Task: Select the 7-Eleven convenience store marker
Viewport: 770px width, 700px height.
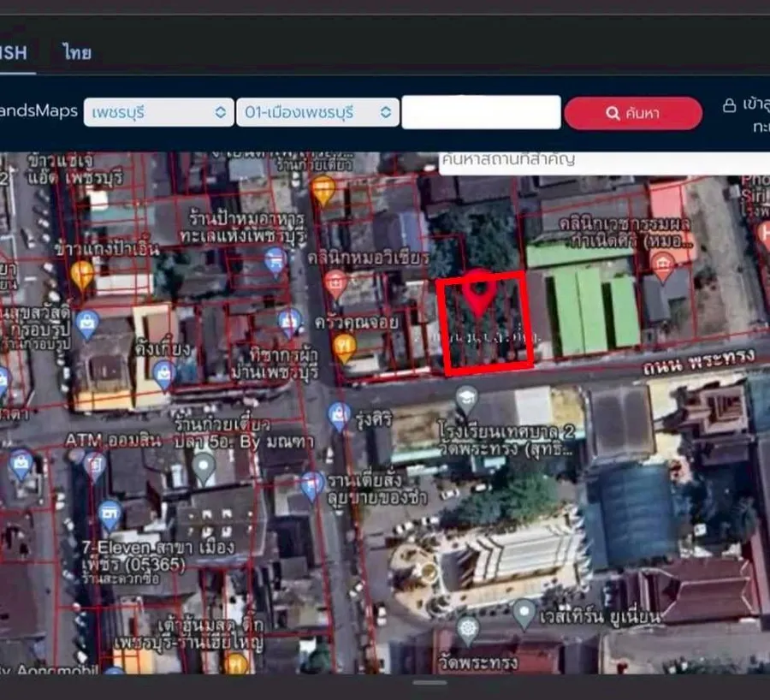Action: coord(110,515)
